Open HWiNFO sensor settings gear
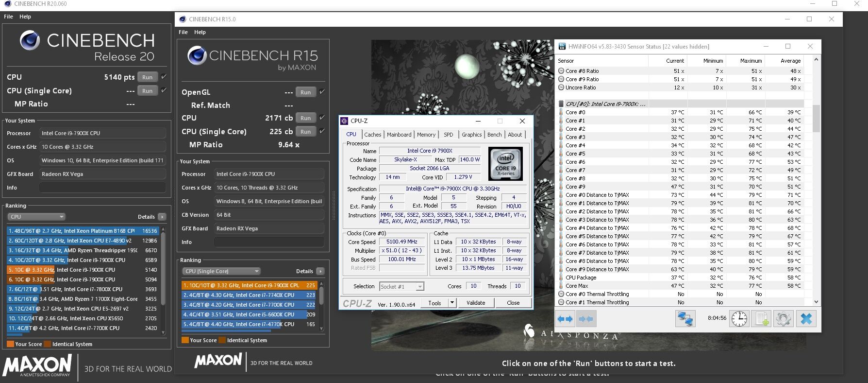Screen dimensions: 868x383 pyautogui.click(x=783, y=319)
